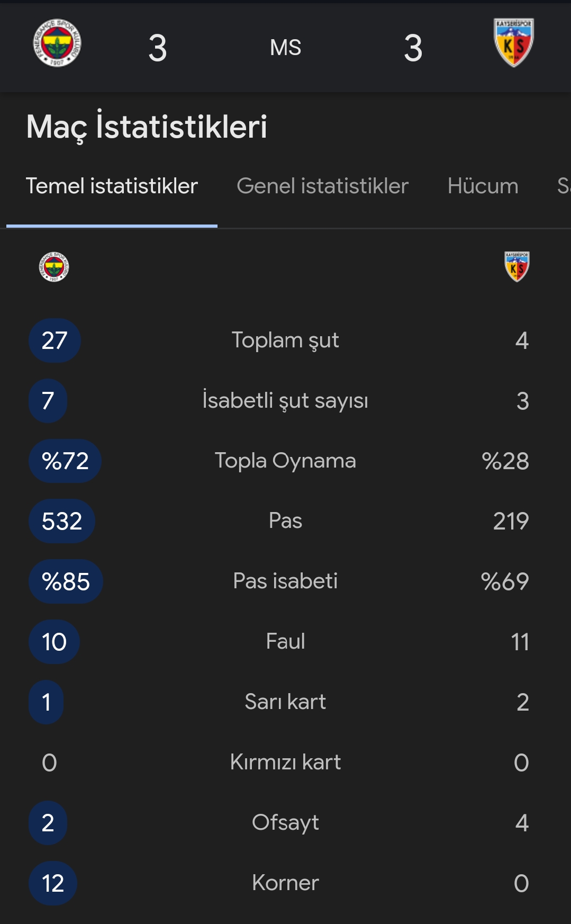
Task: Tap the small Fenerbahçe crest above the stats
Action: [x=54, y=266]
